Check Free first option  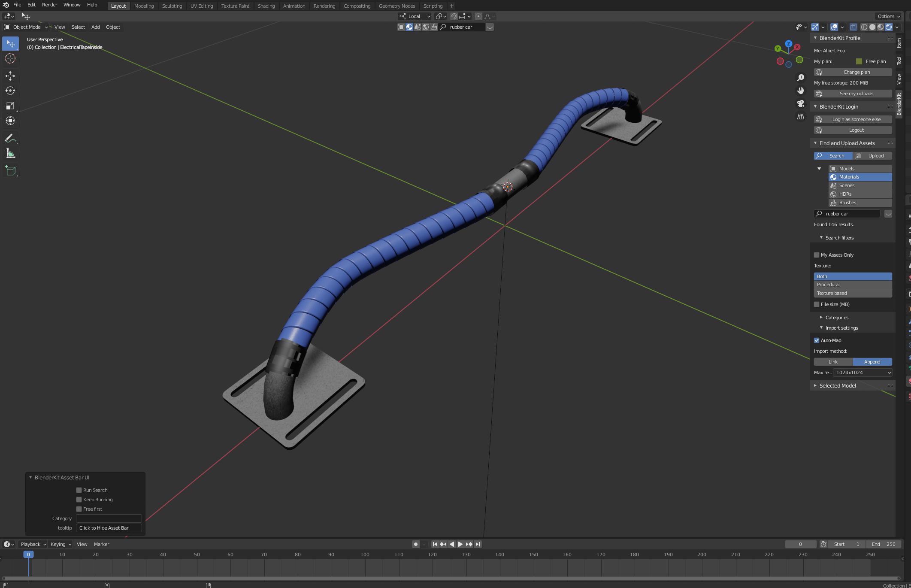(79, 509)
